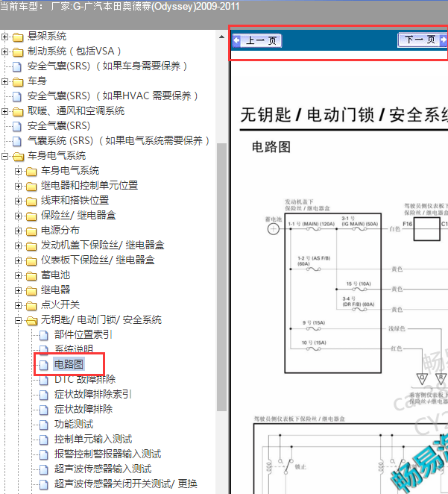Expand the 继电器和控制单元位置 node
448x494 pixels.
tap(18, 186)
